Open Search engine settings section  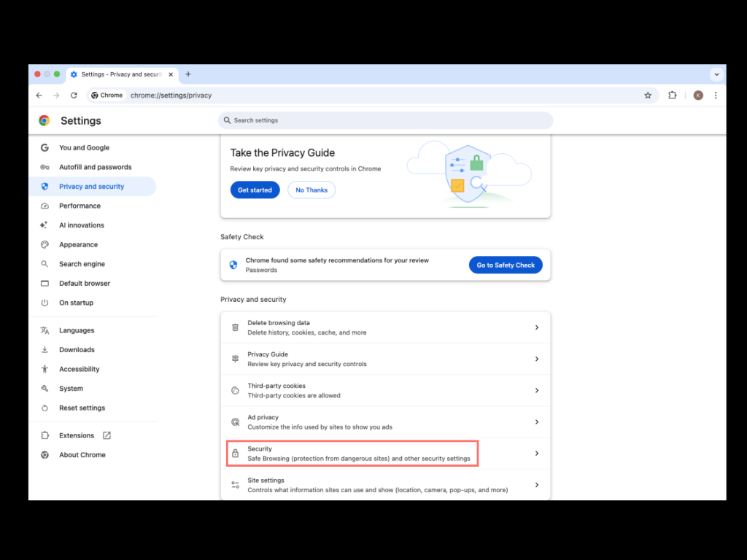pyautogui.click(x=82, y=264)
